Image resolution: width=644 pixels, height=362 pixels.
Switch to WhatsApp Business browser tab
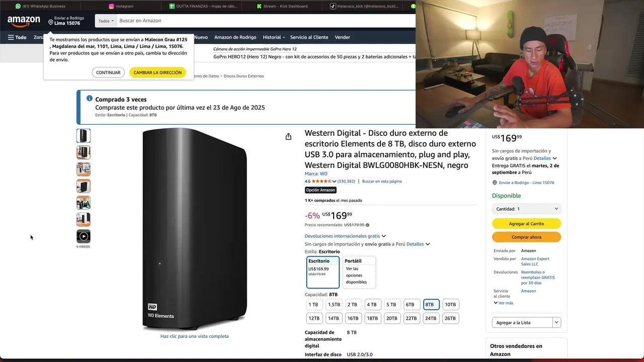click(x=40, y=6)
